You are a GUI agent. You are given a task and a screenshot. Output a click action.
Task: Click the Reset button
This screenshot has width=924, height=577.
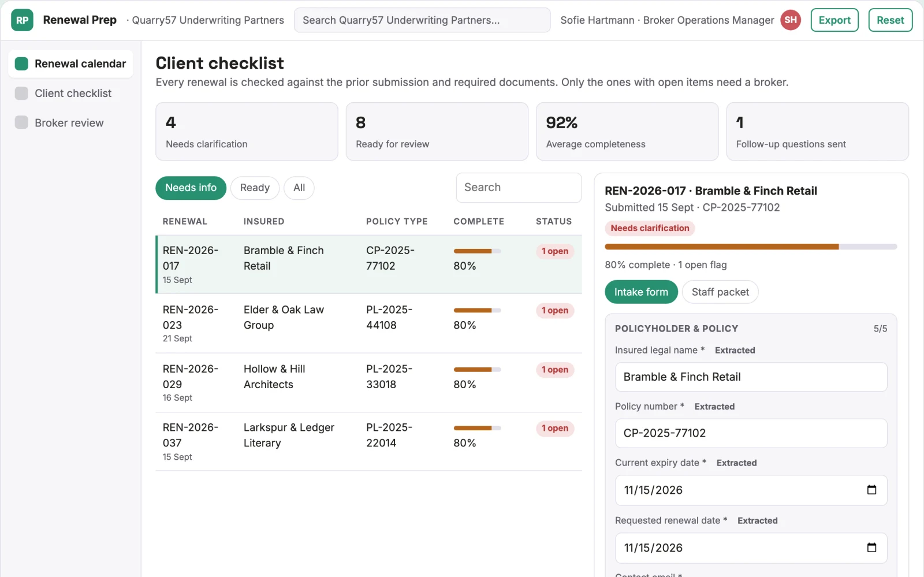click(890, 20)
